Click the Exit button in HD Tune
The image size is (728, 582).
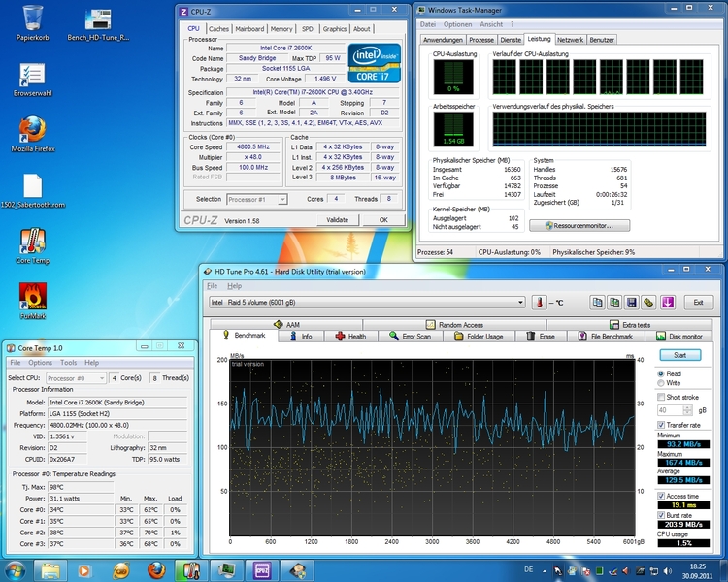click(x=698, y=302)
